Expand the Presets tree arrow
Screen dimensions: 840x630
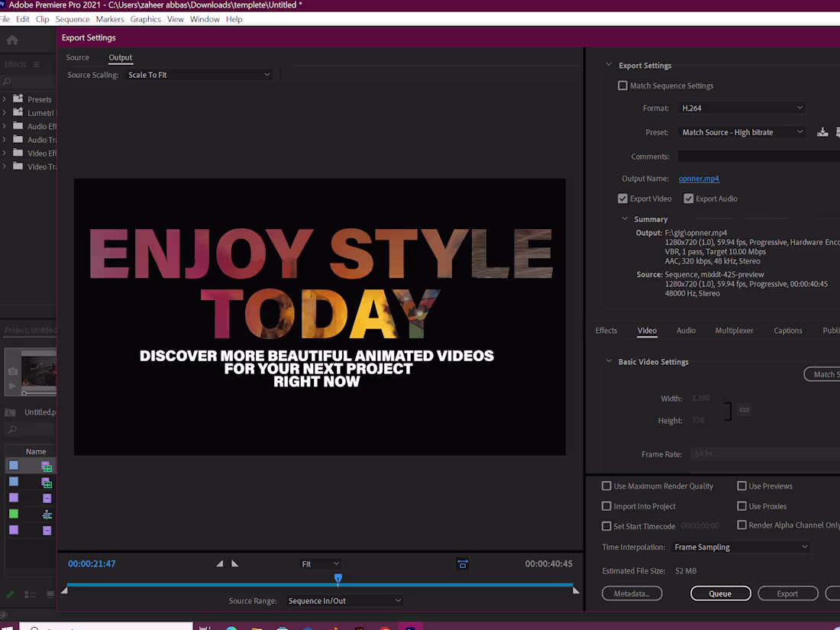pos(5,99)
